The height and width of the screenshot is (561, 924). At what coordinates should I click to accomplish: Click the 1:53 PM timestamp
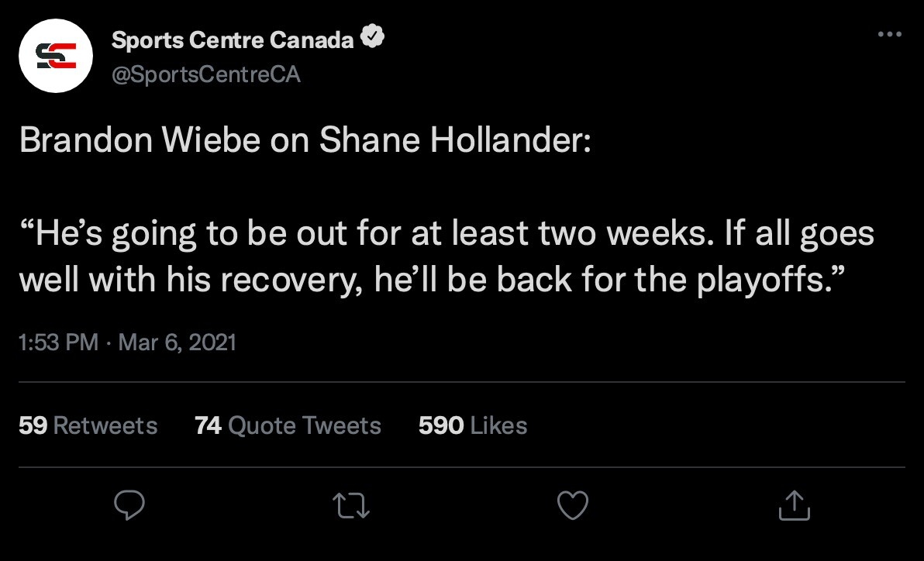[x=58, y=342]
